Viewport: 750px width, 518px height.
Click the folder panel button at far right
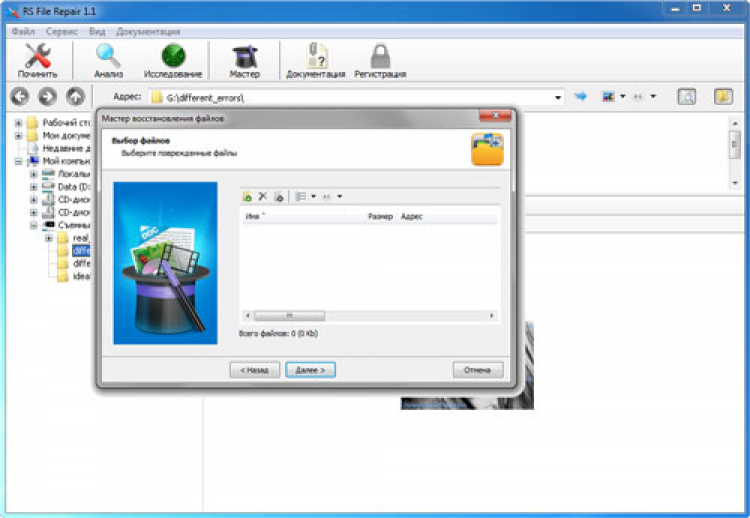[x=723, y=97]
